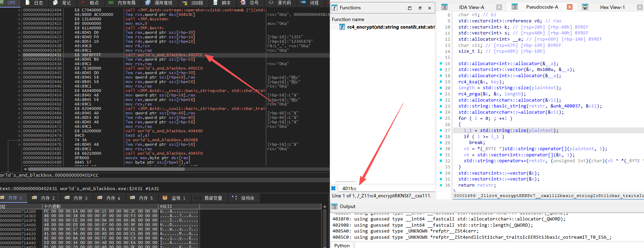Switch to the IDA View-A tab
The image size is (644, 248).
[x=471, y=7]
